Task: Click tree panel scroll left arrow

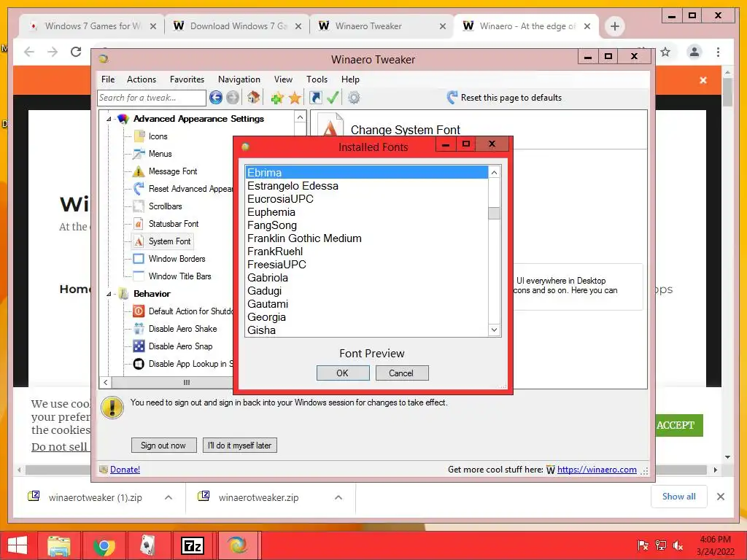Action: point(106,382)
